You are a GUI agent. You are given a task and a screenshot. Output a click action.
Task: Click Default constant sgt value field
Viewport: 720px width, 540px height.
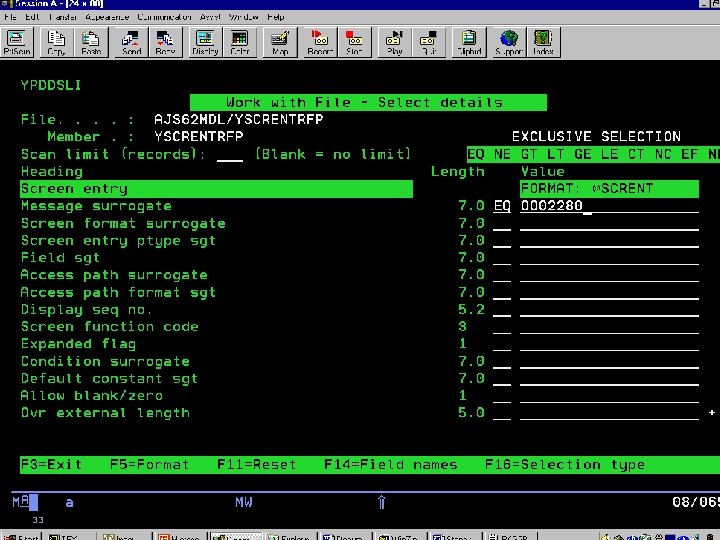point(609,378)
